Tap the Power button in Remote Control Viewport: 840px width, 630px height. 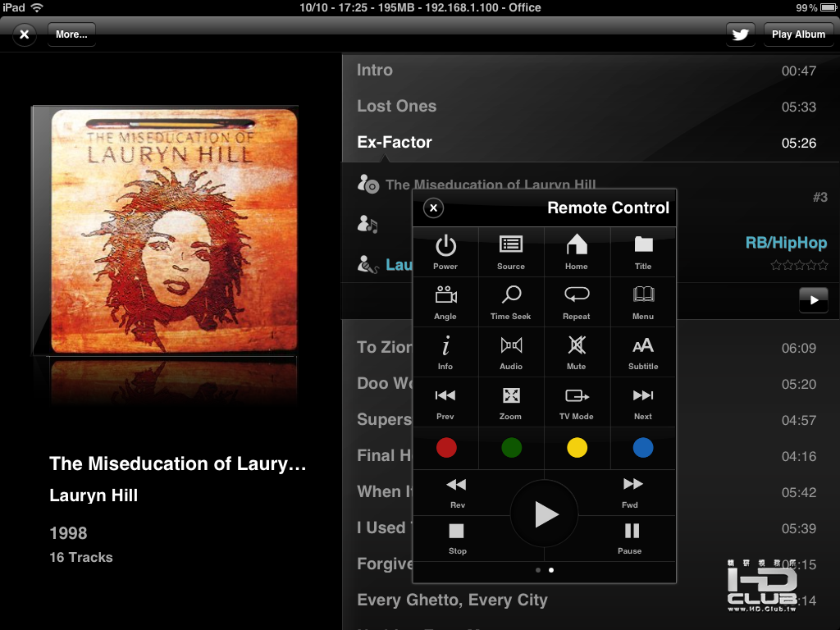click(445, 253)
